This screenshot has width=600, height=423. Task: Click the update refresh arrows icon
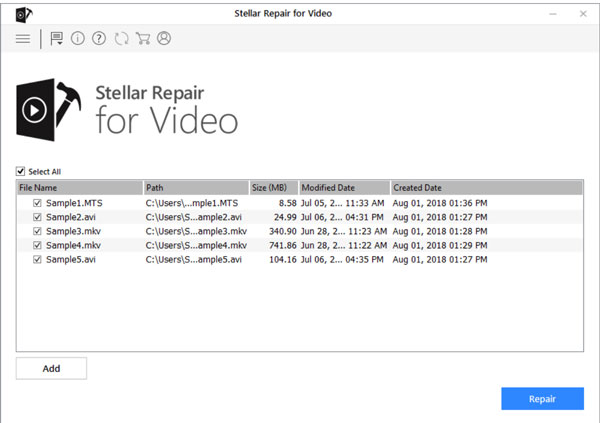(121, 39)
